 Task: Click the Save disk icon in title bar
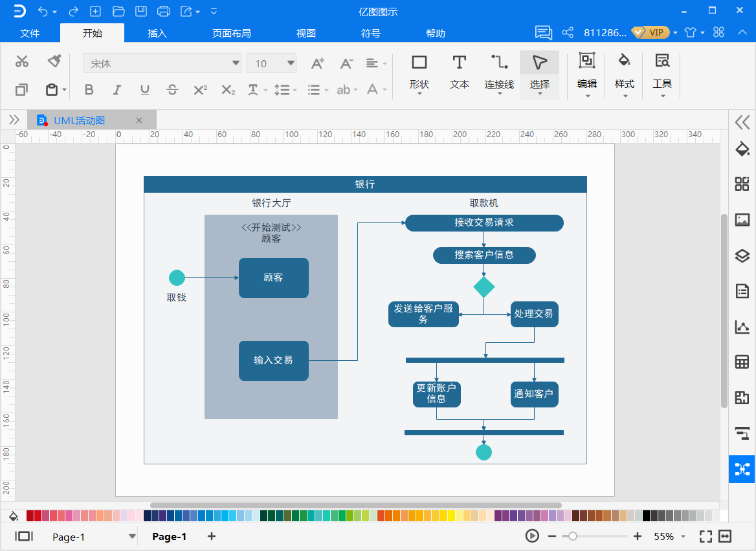141,11
